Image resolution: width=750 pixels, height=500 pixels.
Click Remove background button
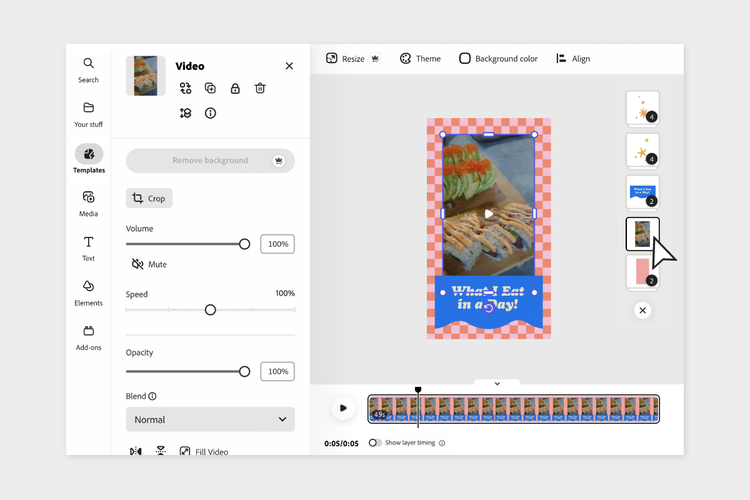pyautogui.click(x=210, y=160)
